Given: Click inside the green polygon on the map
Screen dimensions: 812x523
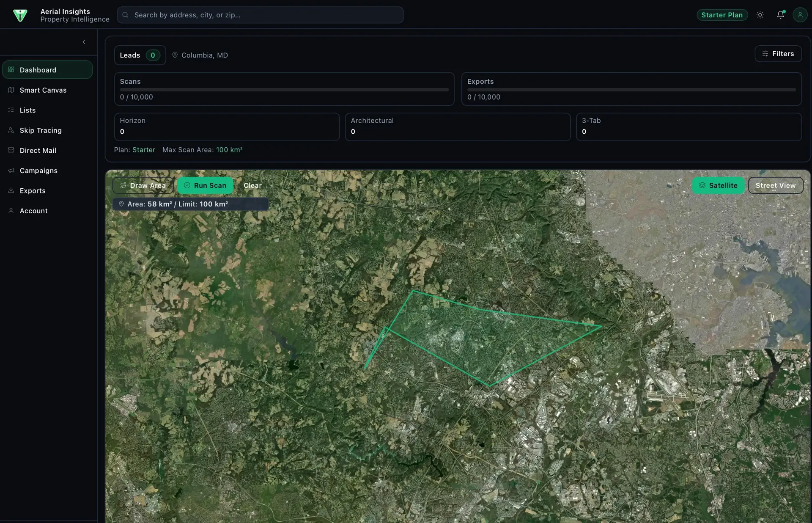Looking at the screenshot, I should click(x=482, y=339).
